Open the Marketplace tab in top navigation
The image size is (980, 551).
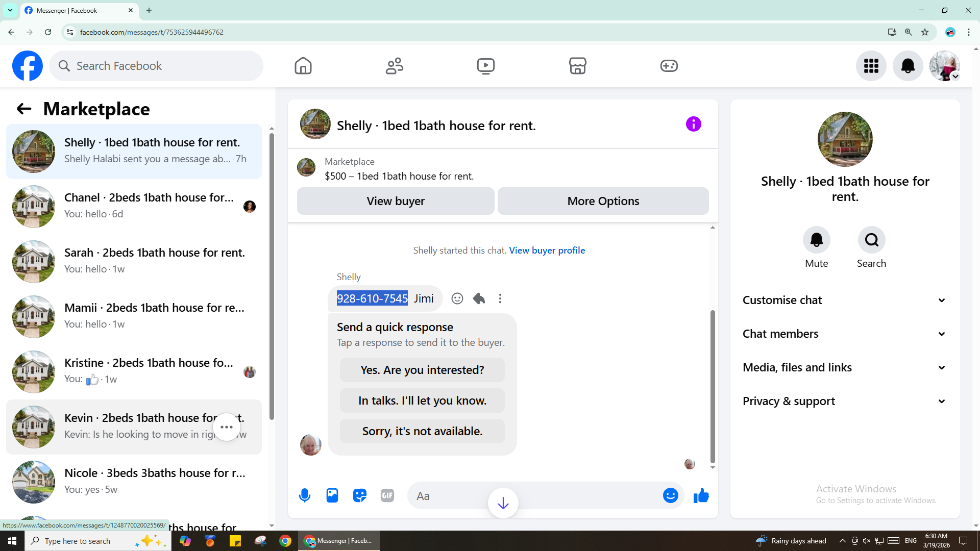point(577,66)
